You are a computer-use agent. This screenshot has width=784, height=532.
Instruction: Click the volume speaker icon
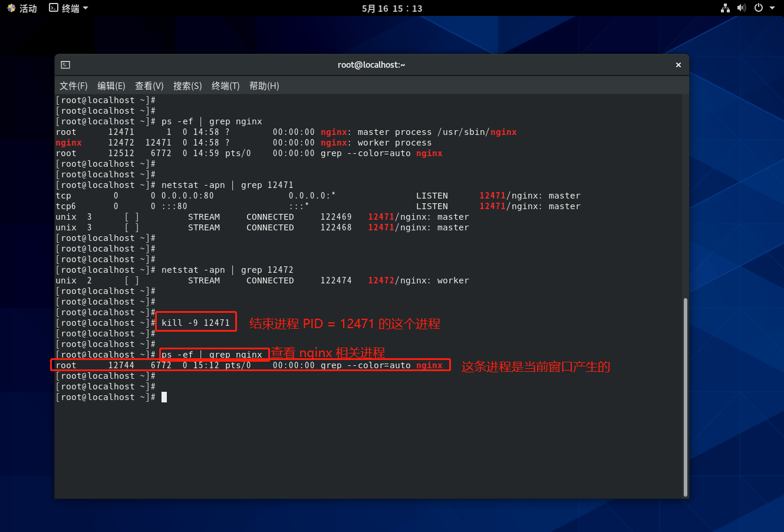(742, 8)
